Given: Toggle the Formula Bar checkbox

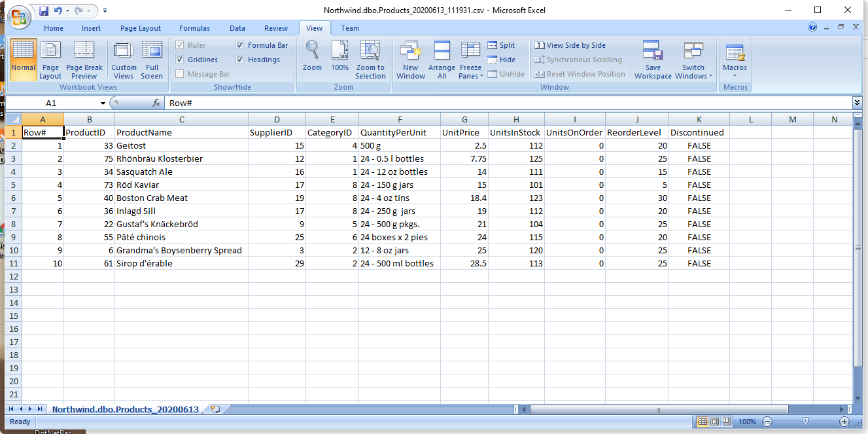Looking at the screenshot, I should pos(240,45).
